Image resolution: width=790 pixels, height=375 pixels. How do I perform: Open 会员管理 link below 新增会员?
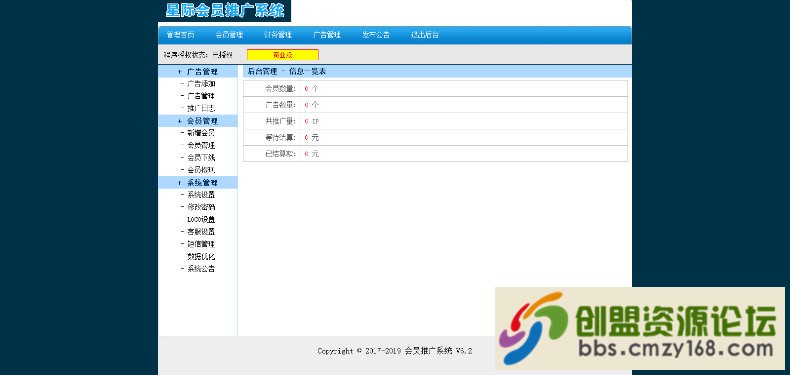pos(201,145)
